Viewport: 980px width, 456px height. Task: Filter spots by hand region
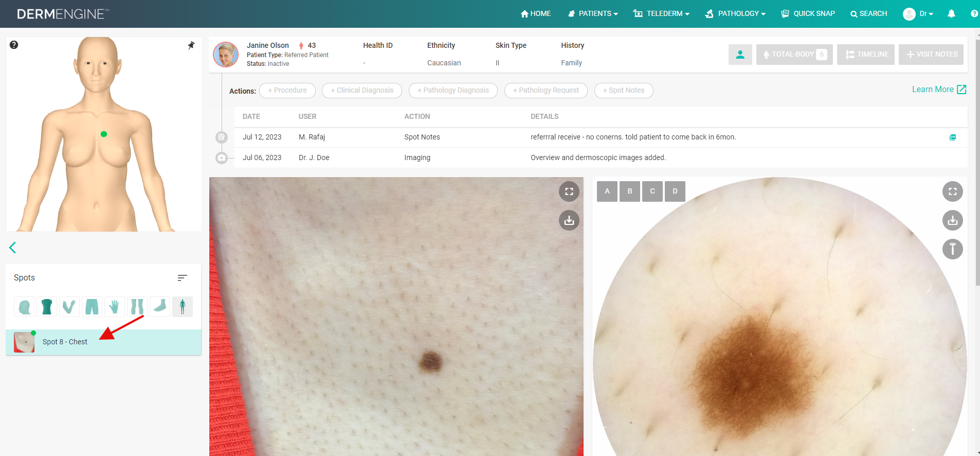coord(115,307)
